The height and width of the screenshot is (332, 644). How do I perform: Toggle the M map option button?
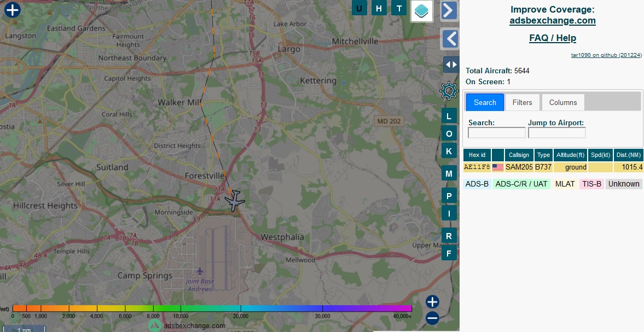[449, 173]
